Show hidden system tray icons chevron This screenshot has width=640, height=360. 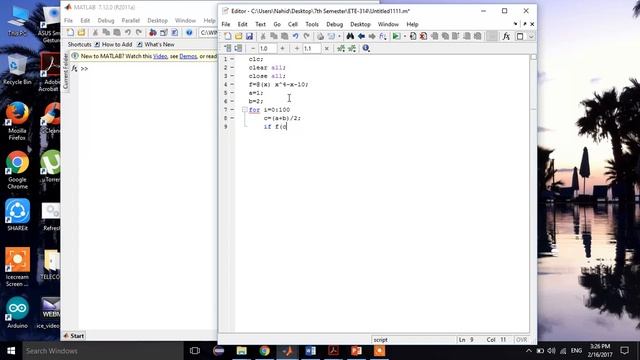tap(529, 351)
